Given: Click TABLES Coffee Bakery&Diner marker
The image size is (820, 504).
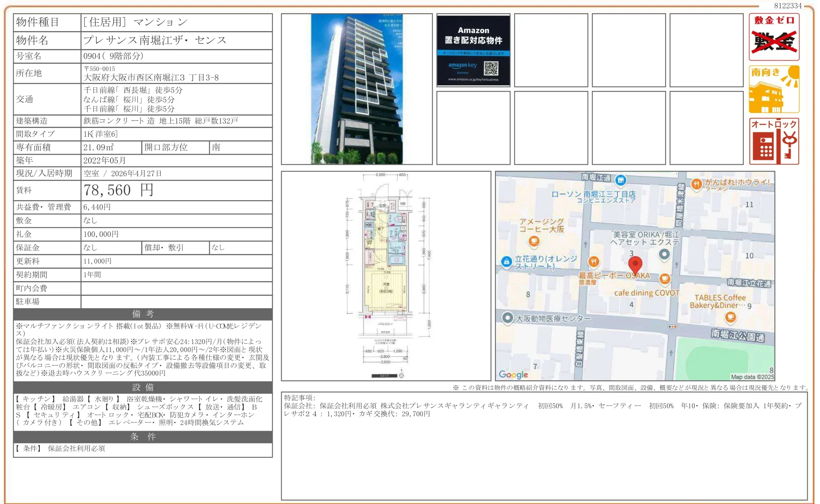Looking at the screenshot, I should click(730, 317).
